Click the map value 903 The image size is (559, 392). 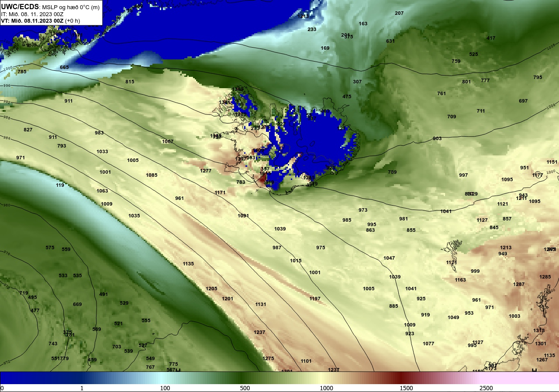(x=437, y=138)
